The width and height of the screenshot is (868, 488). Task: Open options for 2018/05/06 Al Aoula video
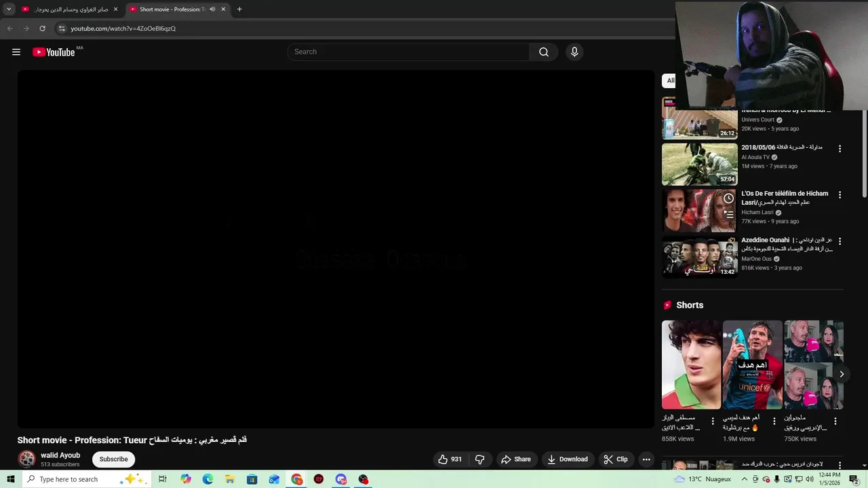click(x=840, y=148)
